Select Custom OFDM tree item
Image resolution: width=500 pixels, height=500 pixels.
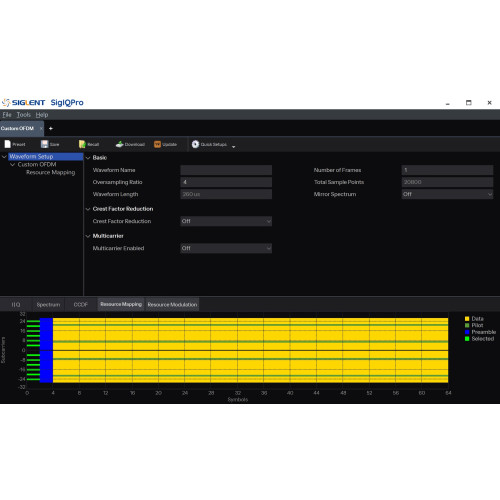click(37, 164)
